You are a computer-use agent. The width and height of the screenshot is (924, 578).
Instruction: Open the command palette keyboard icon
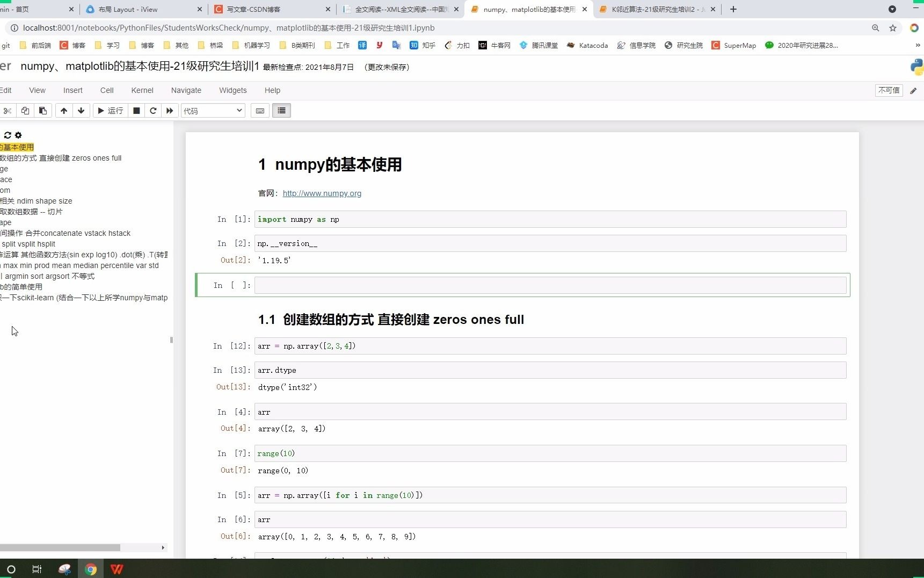[260, 111]
